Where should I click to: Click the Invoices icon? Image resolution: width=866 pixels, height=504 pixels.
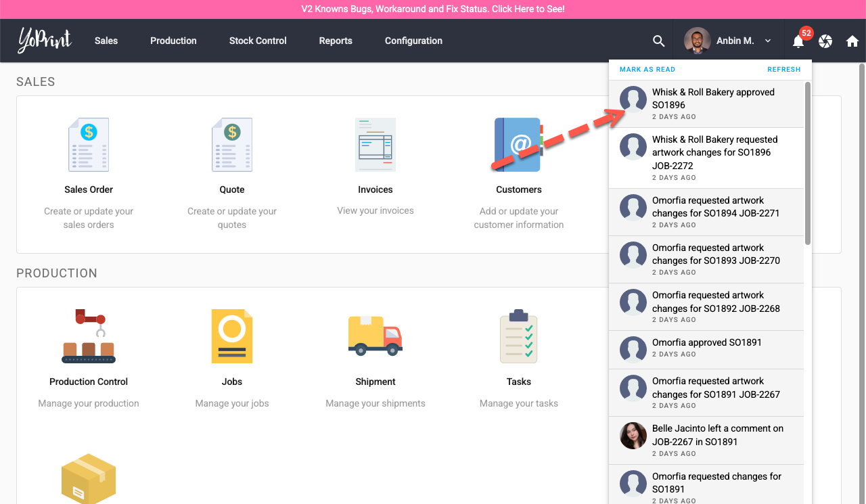(x=375, y=145)
